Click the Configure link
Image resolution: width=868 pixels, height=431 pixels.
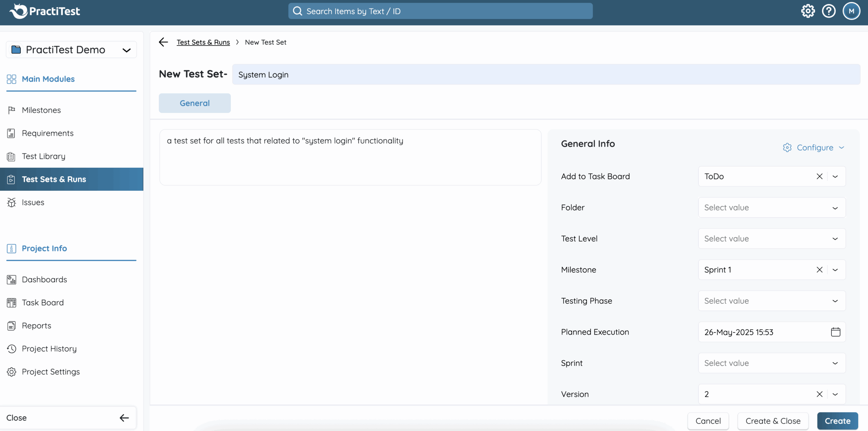[815, 148]
